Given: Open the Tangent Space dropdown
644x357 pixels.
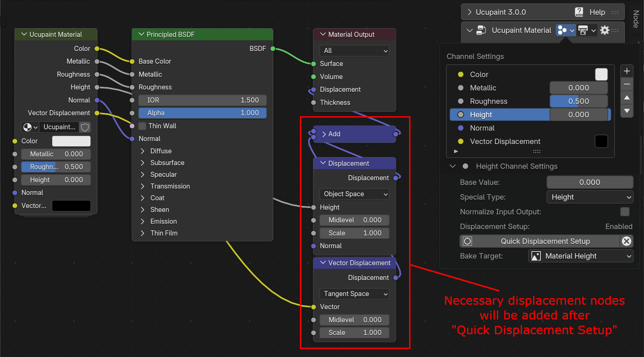Looking at the screenshot, I should point(355,294).
